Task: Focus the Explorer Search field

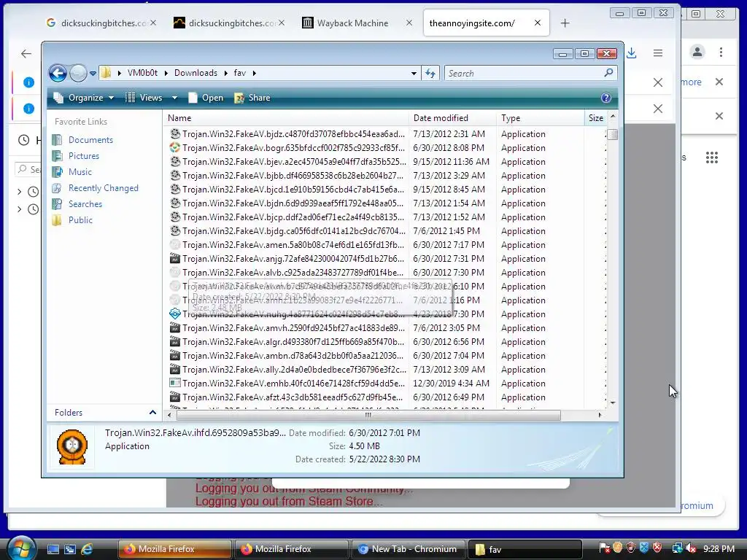Action: (x=531, y=74)
